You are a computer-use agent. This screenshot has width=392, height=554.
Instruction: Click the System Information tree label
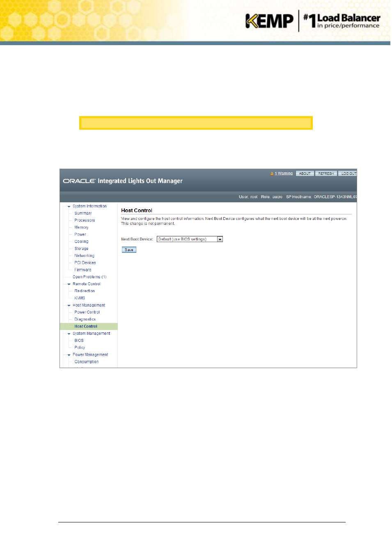[89, 206]
